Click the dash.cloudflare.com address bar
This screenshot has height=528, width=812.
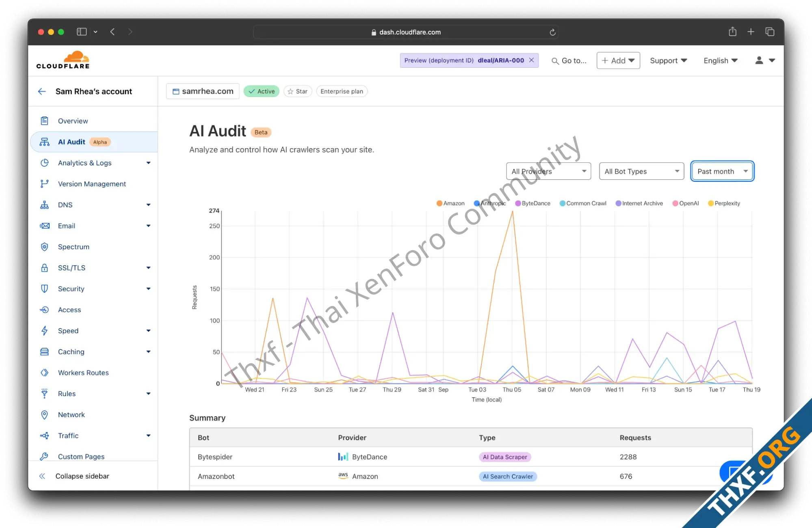pos(406,32)
